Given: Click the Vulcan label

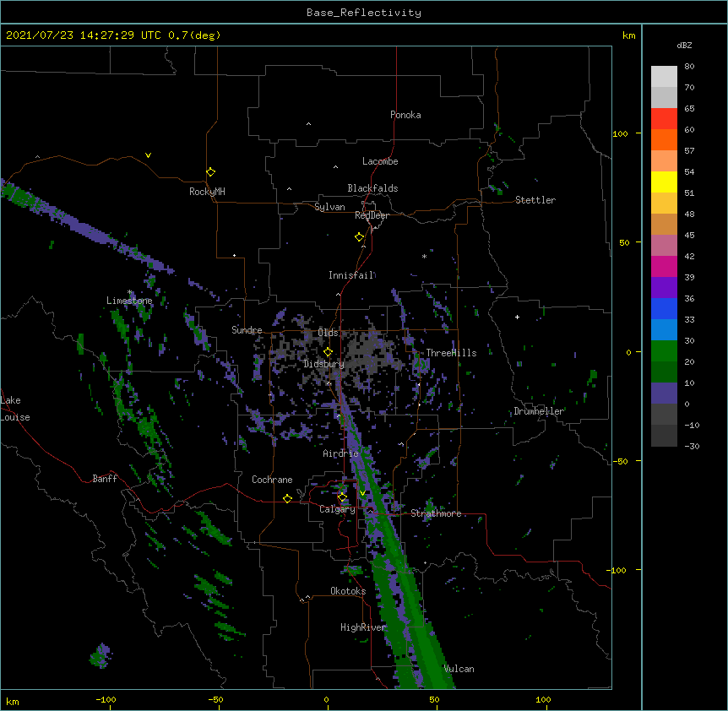Looking at the screenshot, I should [x=459, y=669].
